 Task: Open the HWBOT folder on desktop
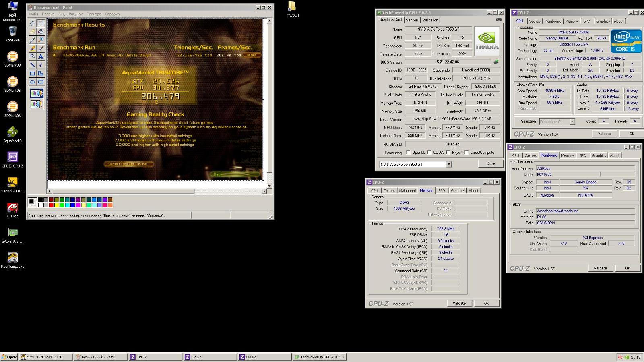293,9
